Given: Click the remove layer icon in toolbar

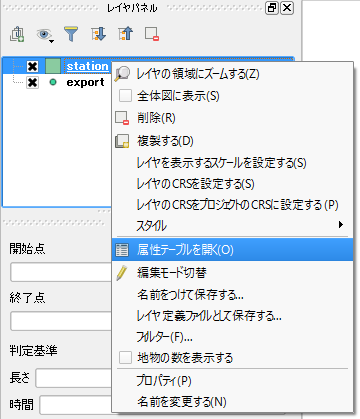Looking at the screenshot, I should (x=152, y=34).
